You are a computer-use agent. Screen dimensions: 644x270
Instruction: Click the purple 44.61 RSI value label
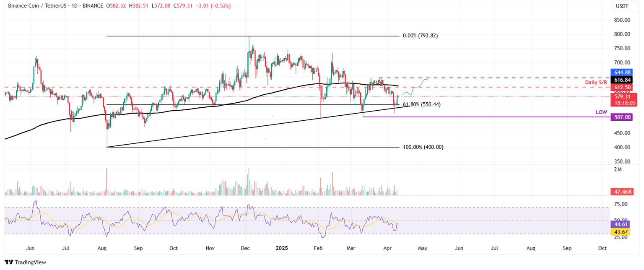tap(622, 225)
